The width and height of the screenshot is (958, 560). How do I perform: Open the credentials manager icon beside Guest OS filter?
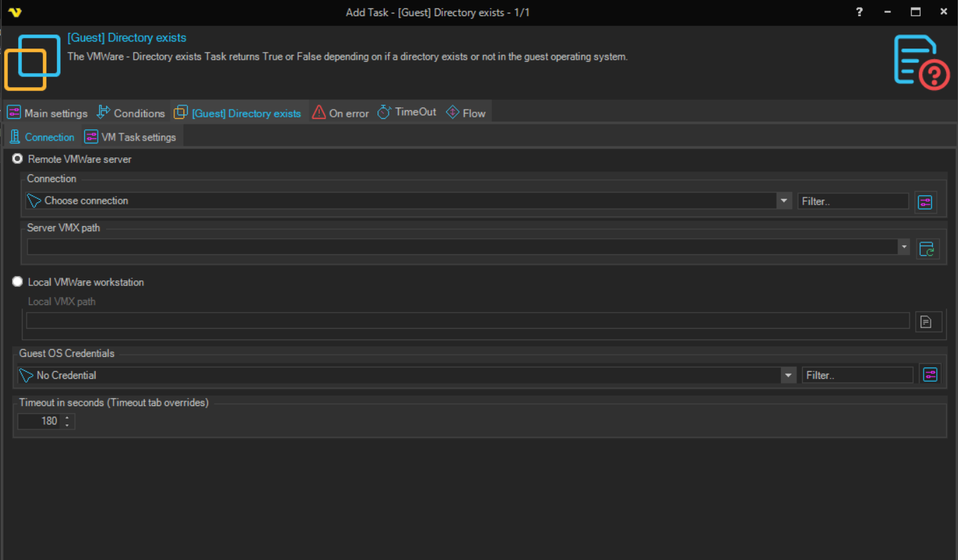click(x=930, y=375)
